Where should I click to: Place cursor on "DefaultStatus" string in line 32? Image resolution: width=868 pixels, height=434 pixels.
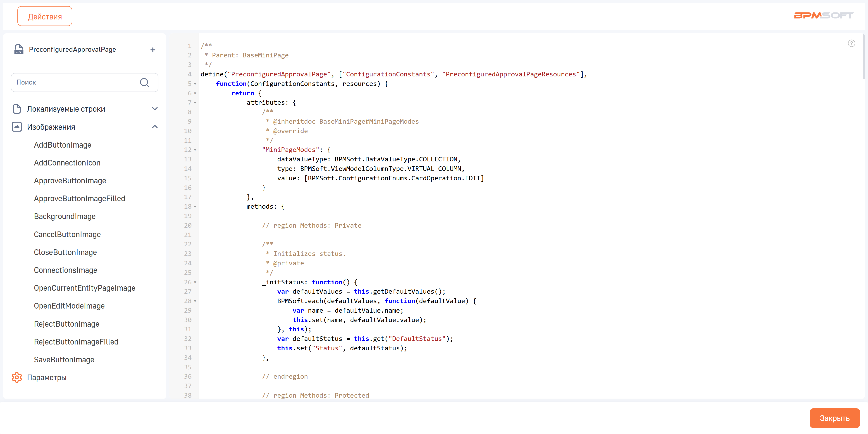417,339
